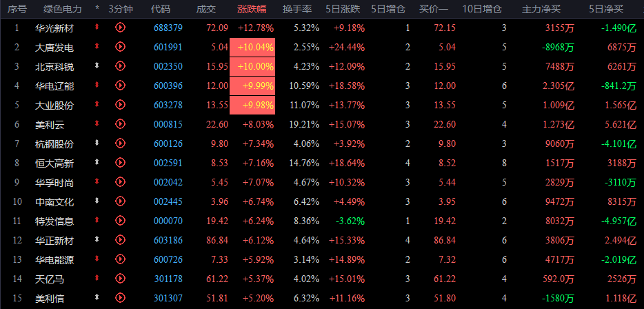Click the red marker icon beside 特发信息
644x309 pixels.
(x=97, y=220)
